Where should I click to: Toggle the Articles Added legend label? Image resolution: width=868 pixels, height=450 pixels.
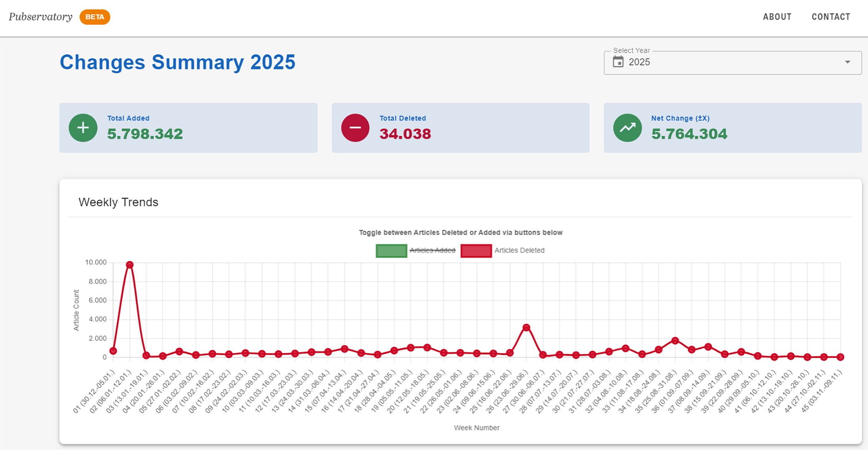(x=432, y=250)
